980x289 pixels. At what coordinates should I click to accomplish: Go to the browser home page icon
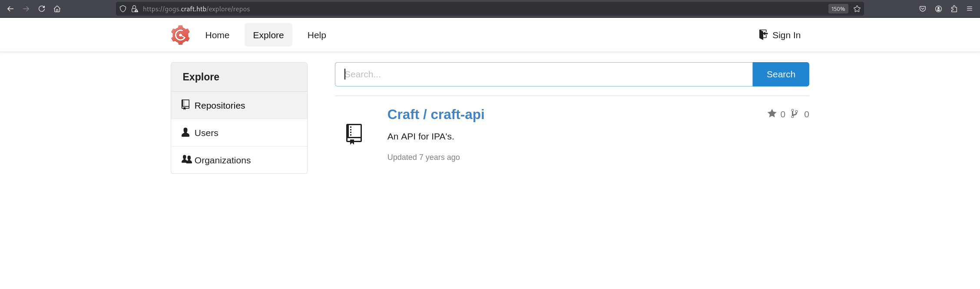[57, 9]
